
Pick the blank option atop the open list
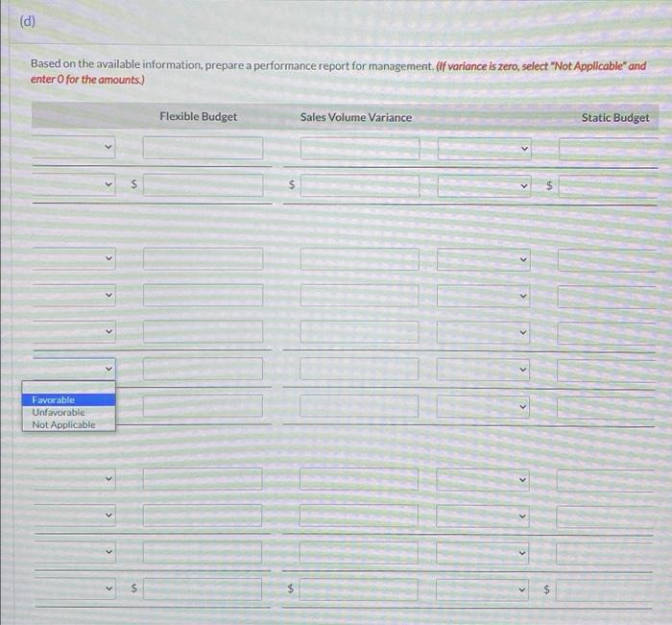pyautogui.click(x=68, y=388)
